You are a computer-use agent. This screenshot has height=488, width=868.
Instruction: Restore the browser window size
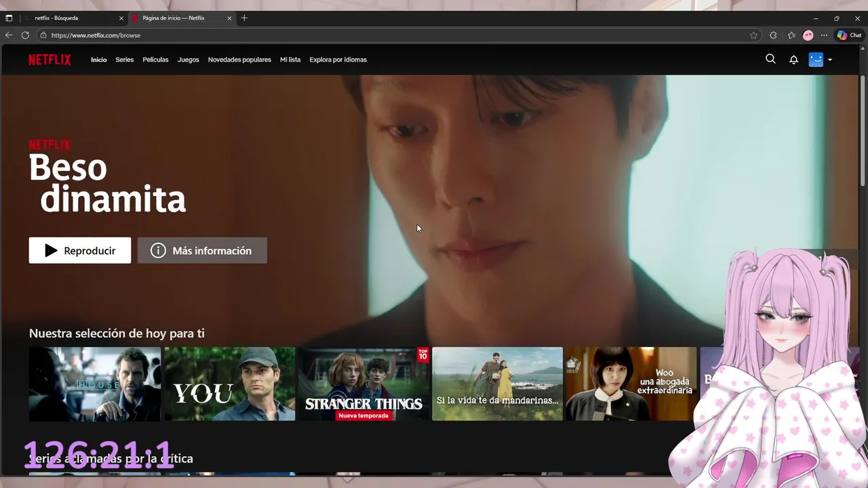(836, 18)
